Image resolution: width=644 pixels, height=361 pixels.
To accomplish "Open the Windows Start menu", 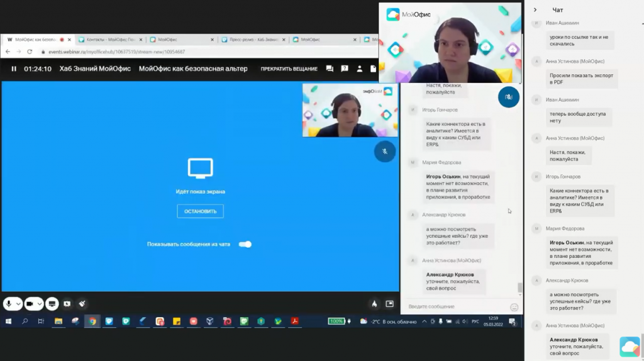I will [x=8, y=321].
